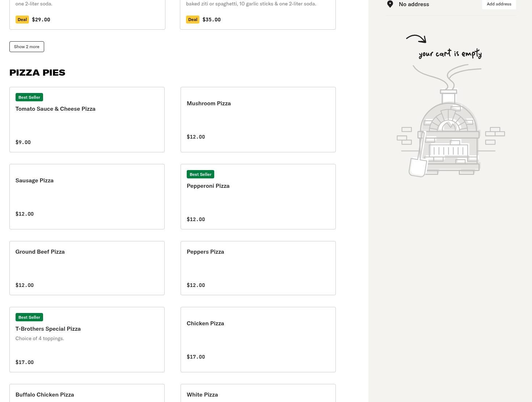Choose the White Pizza card
Viewport: 532px width, 402px height.
258,394
